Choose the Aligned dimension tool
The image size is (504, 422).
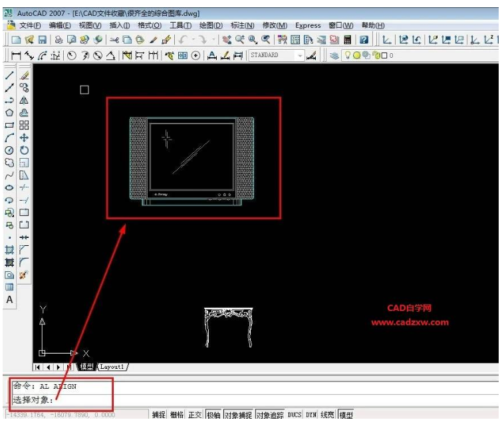(29, 56)
